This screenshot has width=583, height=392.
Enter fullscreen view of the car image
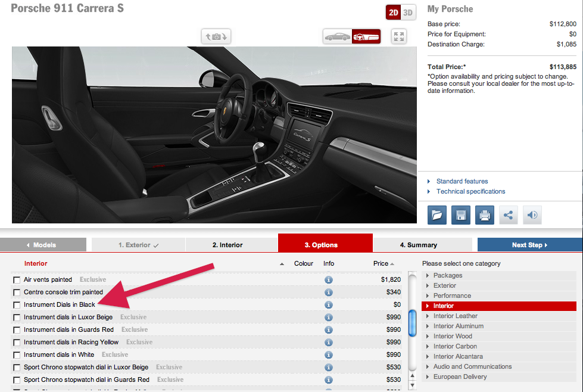coord(399,36)
